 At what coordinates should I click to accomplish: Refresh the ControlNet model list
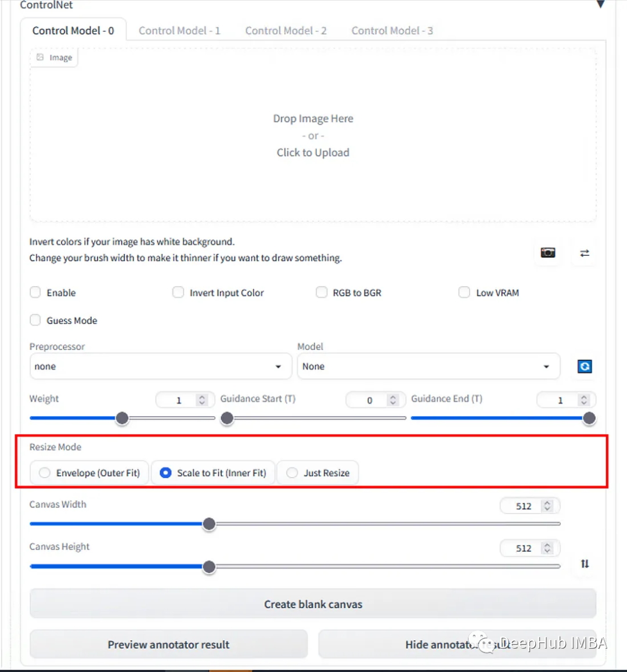(584, 366)
